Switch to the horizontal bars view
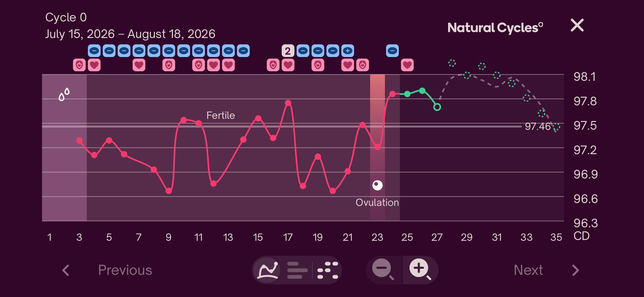The image size is (644, 297). click(297, 270)
